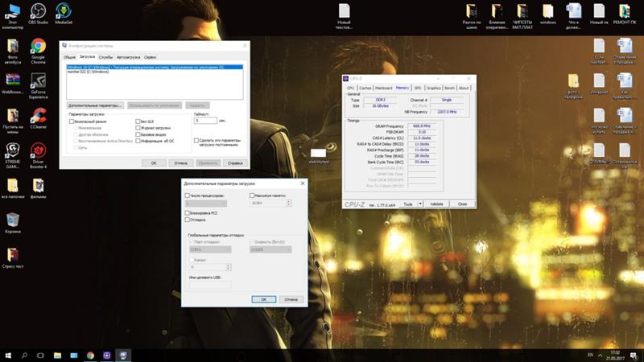
Task: Tick the Без GUI checkbox
Action: point(138,121)
